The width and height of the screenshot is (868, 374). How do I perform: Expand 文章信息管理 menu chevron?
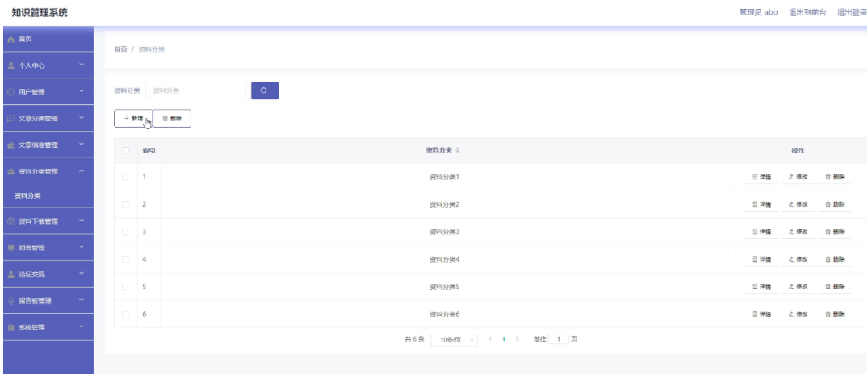point(82,145)
